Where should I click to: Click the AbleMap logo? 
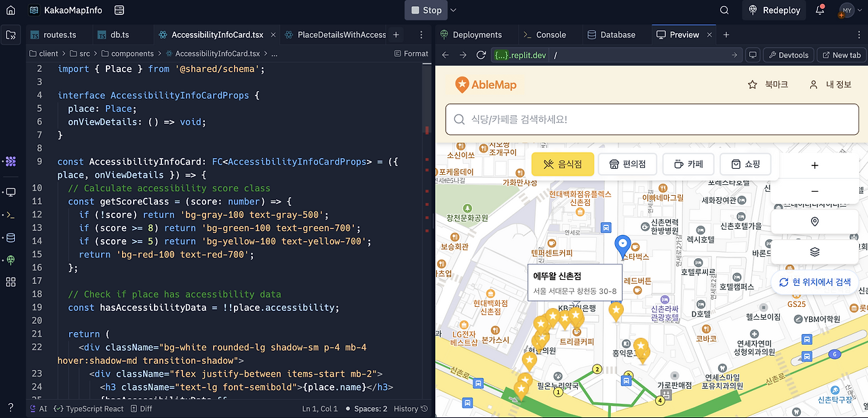(x=486, y=85)
